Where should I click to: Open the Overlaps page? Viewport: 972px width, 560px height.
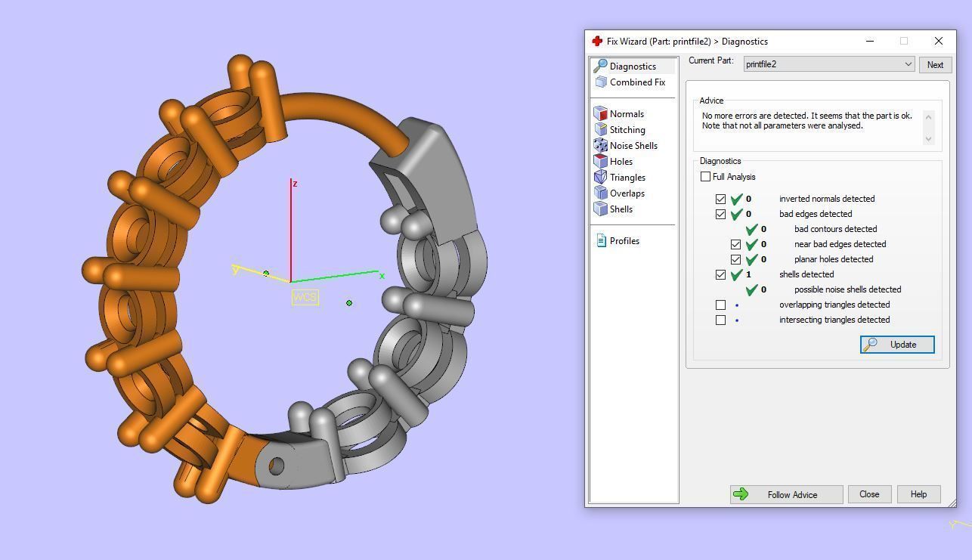(x=627, y=193)
